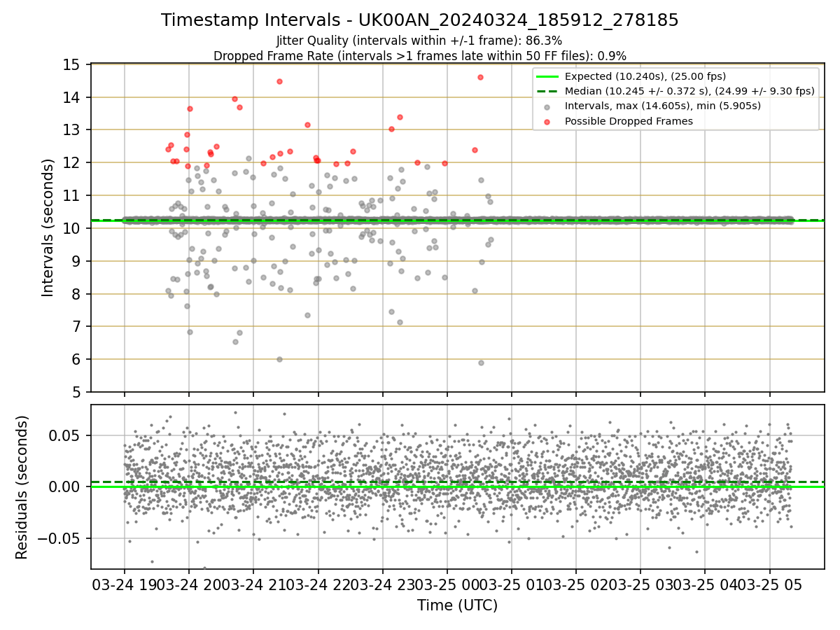Click the "Dropped Frame Rate" 0.9% subtitle line

[x=420, y=56]
